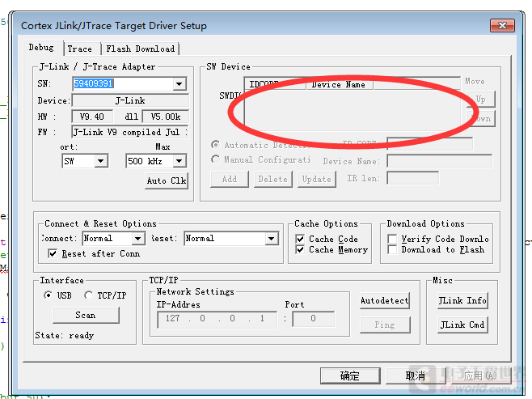Toggle Reset after Connect checkbox
Image resolution: width=532 pixels, height=399 pixels.
[53, 253]
